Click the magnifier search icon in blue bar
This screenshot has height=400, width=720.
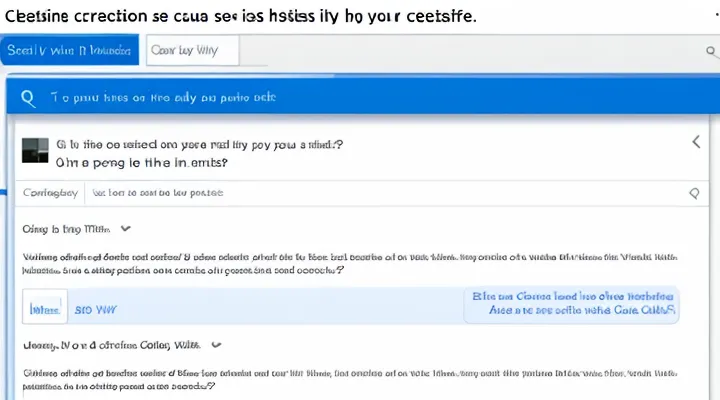click(28, 98)
